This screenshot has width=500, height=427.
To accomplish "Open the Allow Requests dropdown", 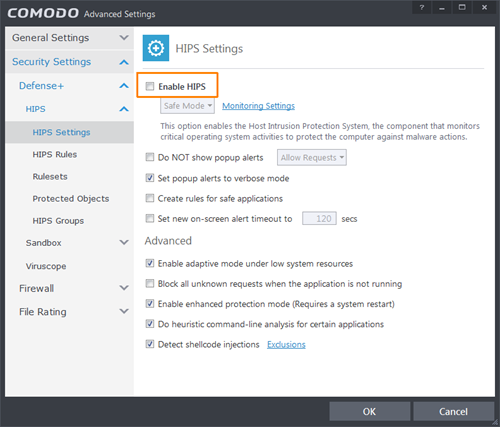I will (312, 157).
